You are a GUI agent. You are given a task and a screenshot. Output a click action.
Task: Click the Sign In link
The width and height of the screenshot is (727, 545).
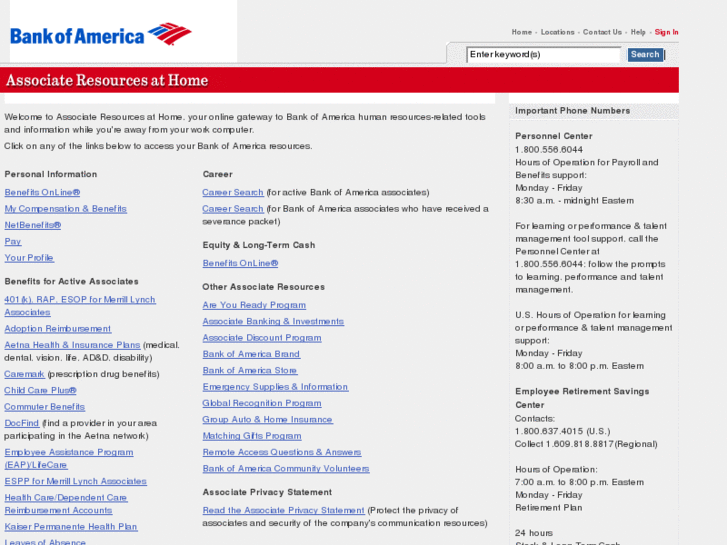pos(666,32)
